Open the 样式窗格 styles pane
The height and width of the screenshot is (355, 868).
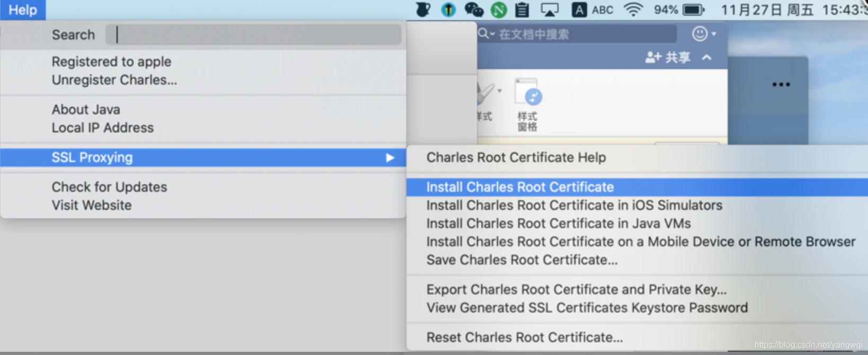528,105
